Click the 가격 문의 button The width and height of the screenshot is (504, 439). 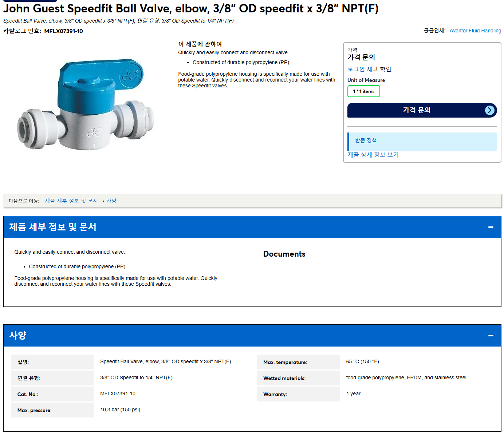point(422,110)
